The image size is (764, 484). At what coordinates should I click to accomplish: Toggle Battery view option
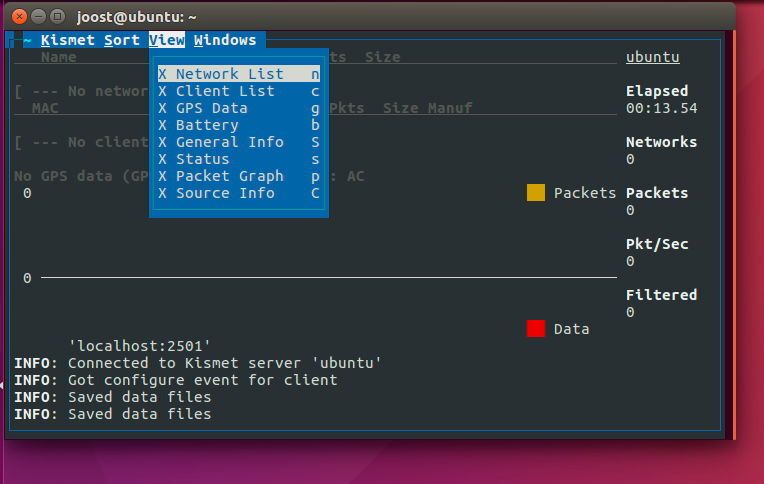[238, 125]
